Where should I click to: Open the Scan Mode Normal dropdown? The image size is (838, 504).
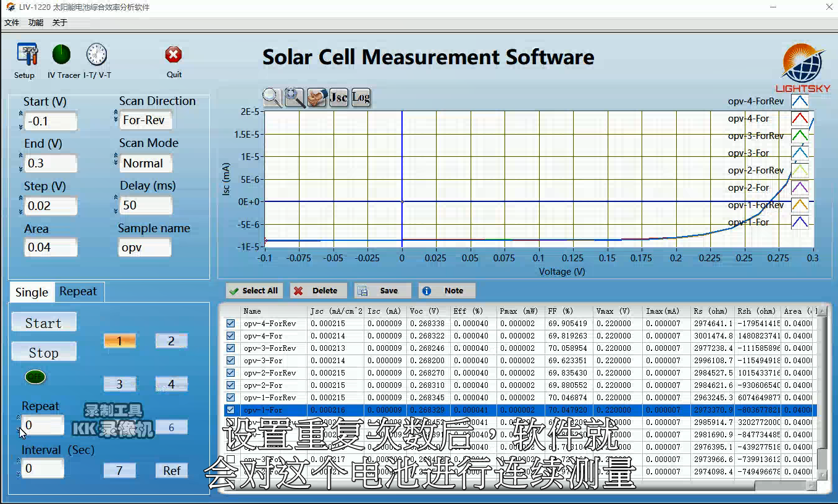[145, 164]
